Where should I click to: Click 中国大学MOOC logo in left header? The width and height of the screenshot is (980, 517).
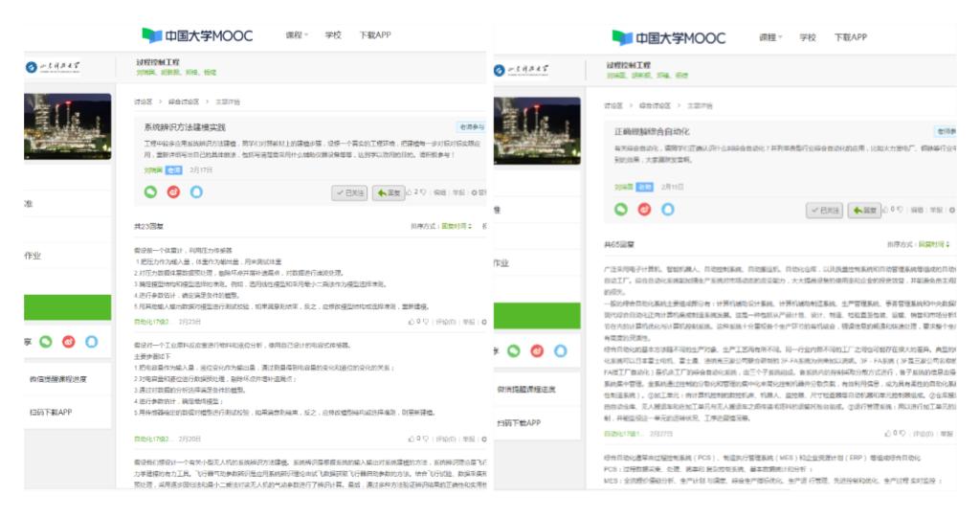click(x=198, y=35)
